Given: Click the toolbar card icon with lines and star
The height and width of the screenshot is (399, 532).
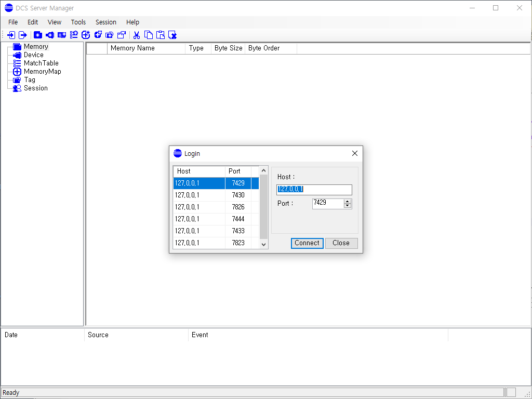Looking at the screenshot, I should pos(62,35).
